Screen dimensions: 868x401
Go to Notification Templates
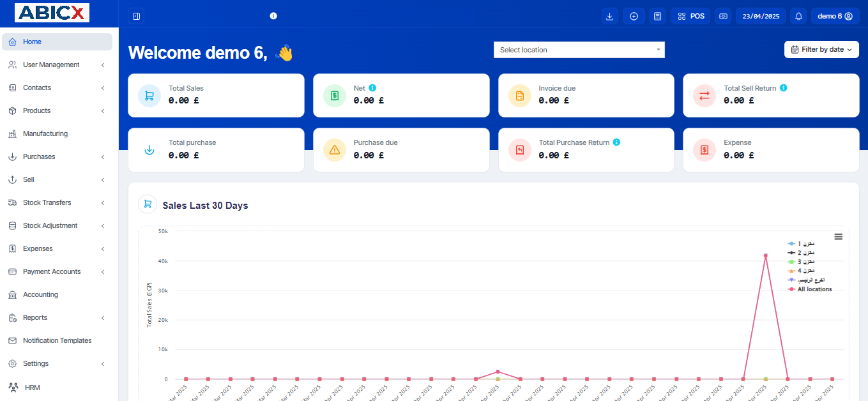tap(57, 340)
